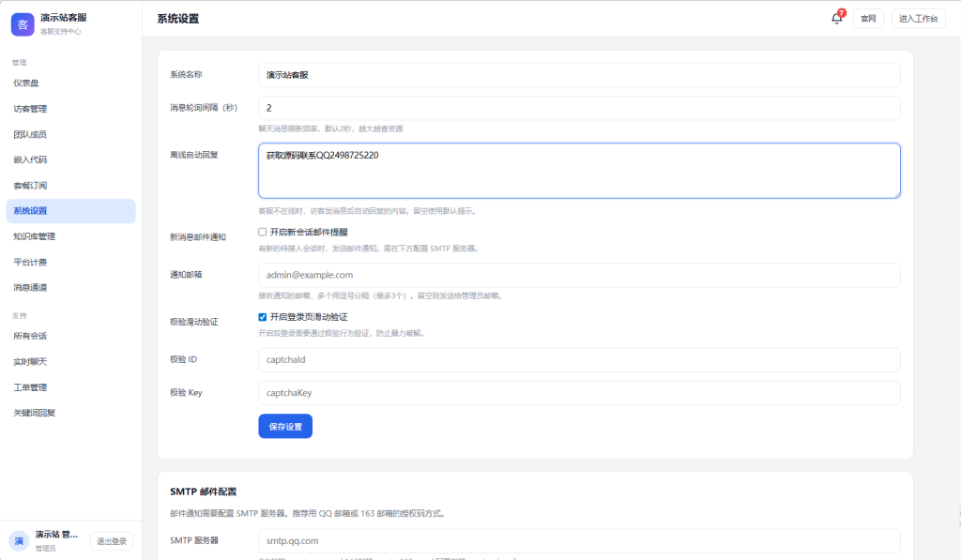Image resolution: width=961 pixels, height=560 pixels.
Task: Click 退出登录 button
Action: coord(112,541)
